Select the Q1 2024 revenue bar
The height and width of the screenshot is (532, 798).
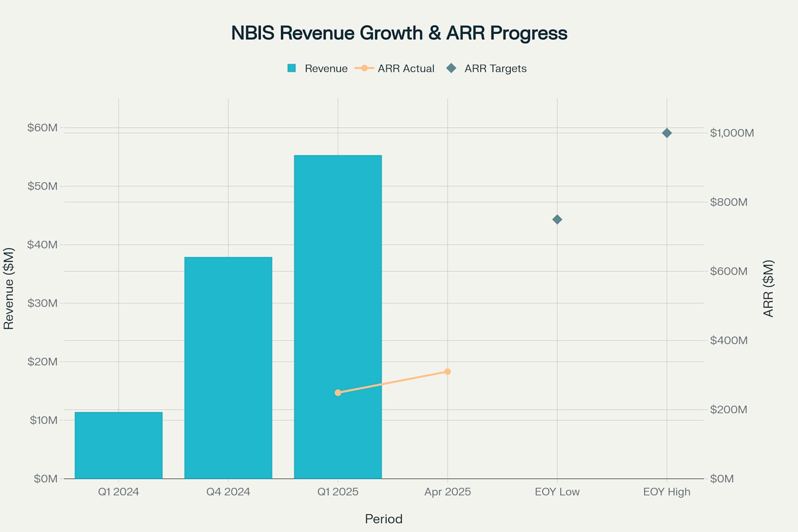click(x=118, y=445)
